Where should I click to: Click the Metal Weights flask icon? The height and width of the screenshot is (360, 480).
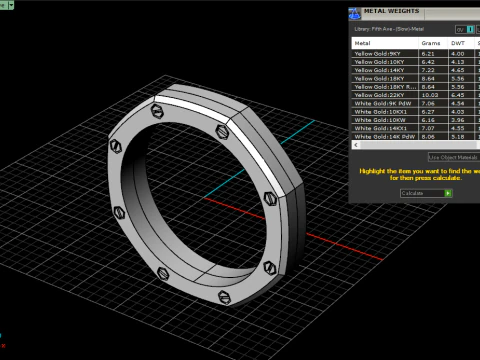point(354,14)
